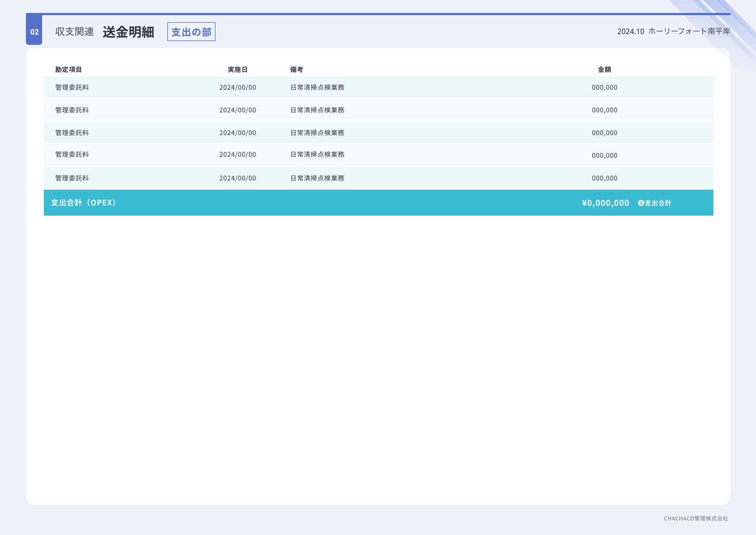Select the 支出の部 outlined tag
The height and width of the screenshot is (535, 756).
coord(191,32)
